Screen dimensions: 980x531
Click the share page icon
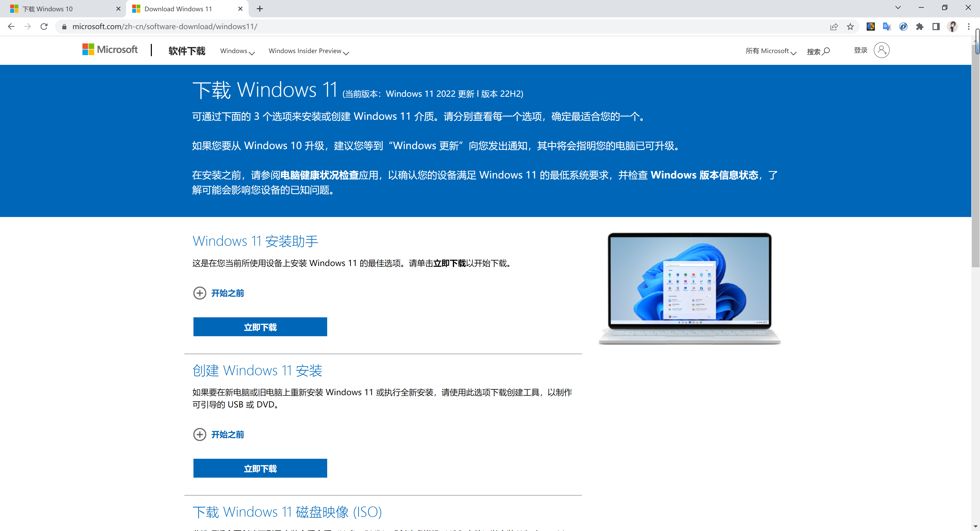[834, 26]
